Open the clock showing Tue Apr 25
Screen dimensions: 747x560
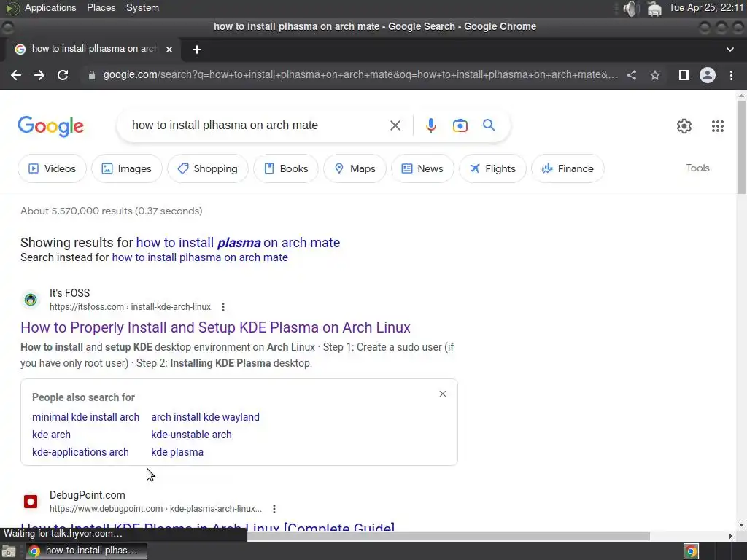(706, 7)
